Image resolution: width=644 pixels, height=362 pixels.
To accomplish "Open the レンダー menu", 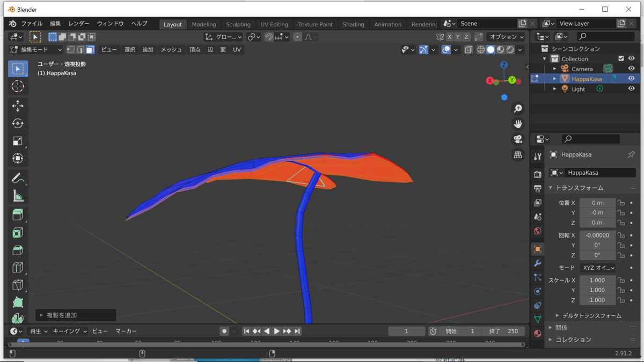I will pyautogui.click(x=79, y=24).
